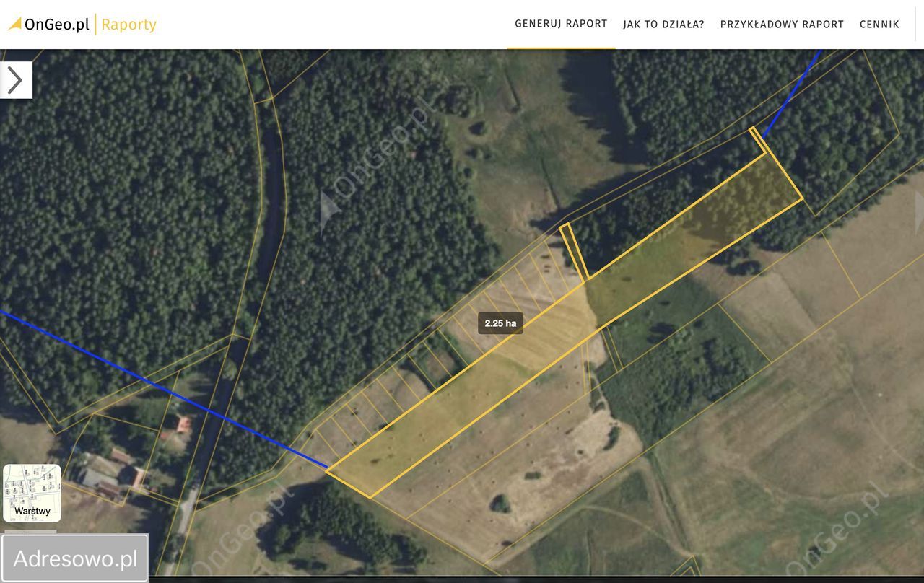Open the Raporty link beside the logo
The width and height of the screenshot is (924, 583).
tap(128, 24)
